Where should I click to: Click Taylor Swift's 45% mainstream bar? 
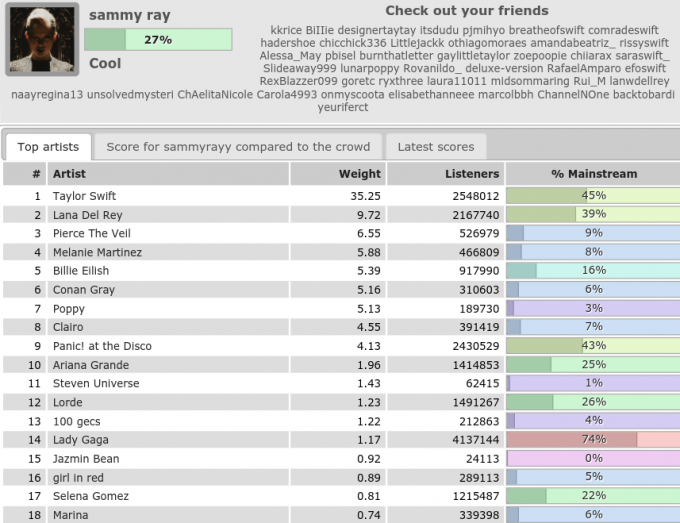point(593,196)
